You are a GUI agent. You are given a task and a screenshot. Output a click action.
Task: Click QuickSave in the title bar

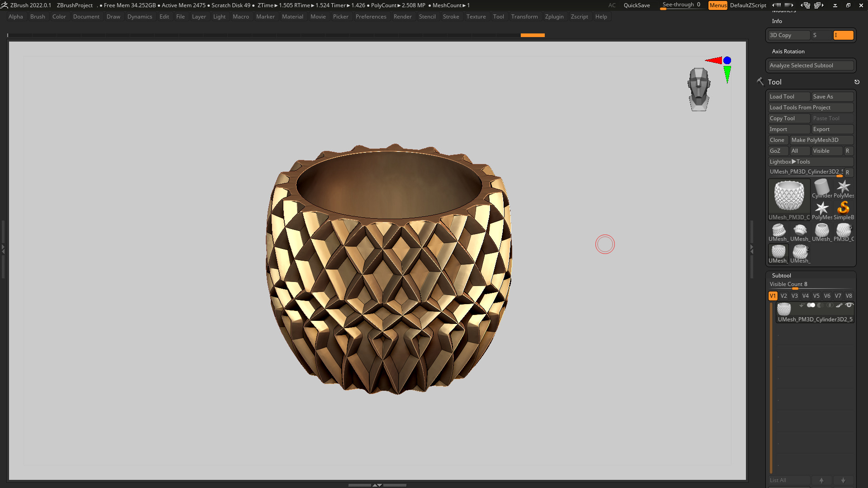coord(637,5)
